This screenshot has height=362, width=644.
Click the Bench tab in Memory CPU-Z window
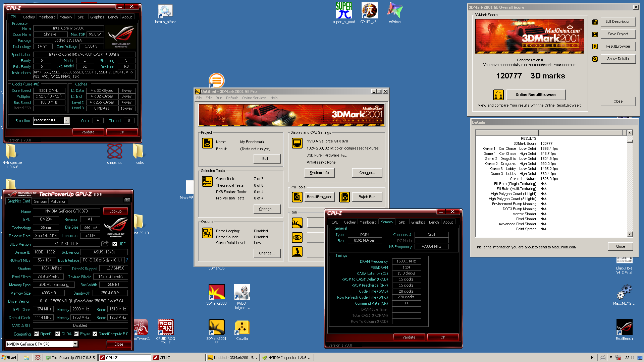(434, 222)
